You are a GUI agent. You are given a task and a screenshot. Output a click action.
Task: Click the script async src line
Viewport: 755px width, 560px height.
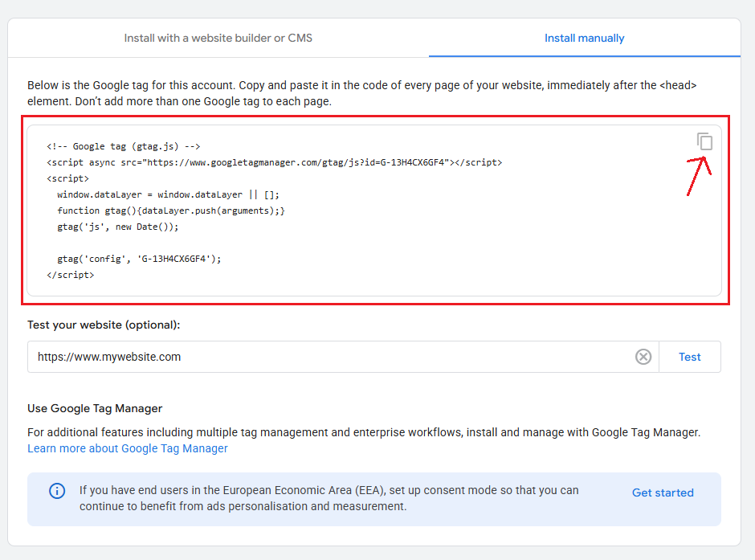[x=275, y=163]
